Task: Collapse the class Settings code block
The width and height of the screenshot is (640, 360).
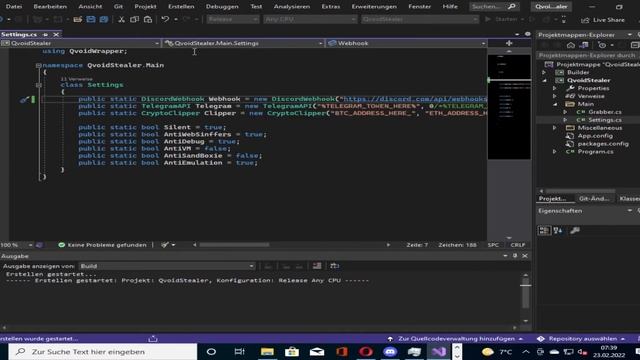Action: 38,85
